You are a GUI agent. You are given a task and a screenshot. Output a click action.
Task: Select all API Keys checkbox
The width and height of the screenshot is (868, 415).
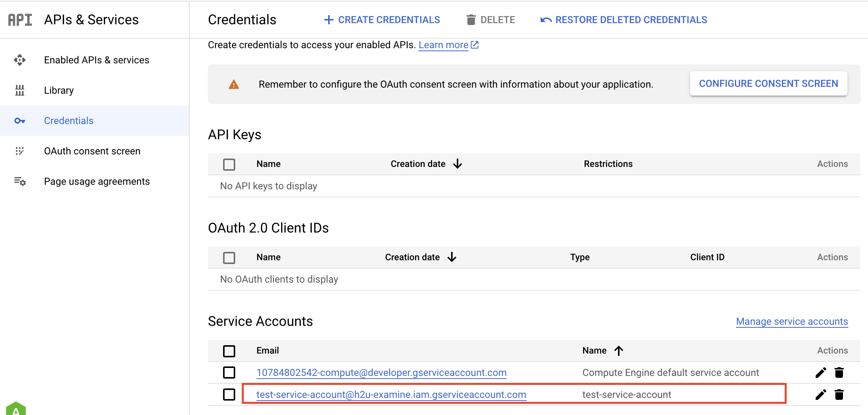pos(229,164)
